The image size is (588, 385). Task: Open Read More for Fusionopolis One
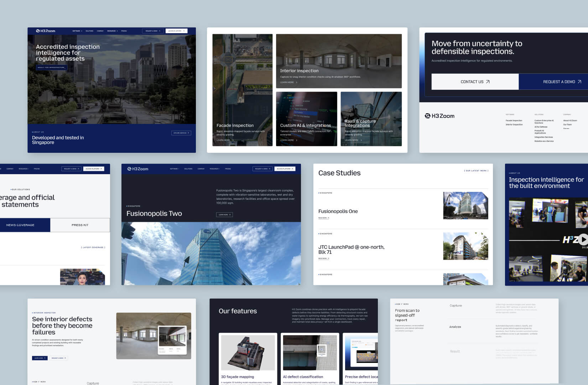pyautogui.click(x=324, y=218)
